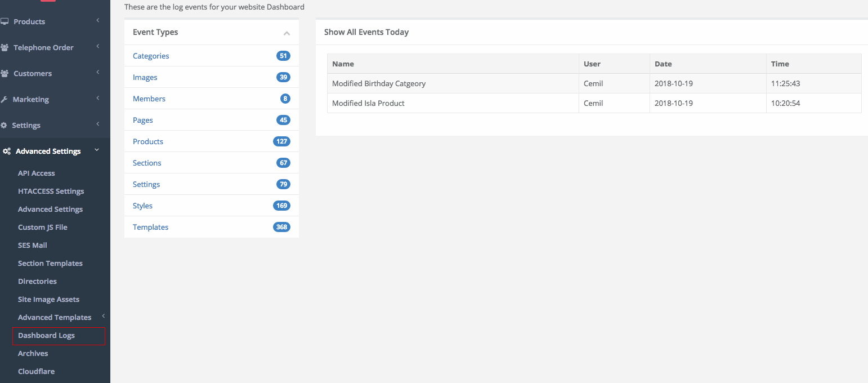
Task: Click the Advanced Settings cogs icon
Action: tap(7, 151)
